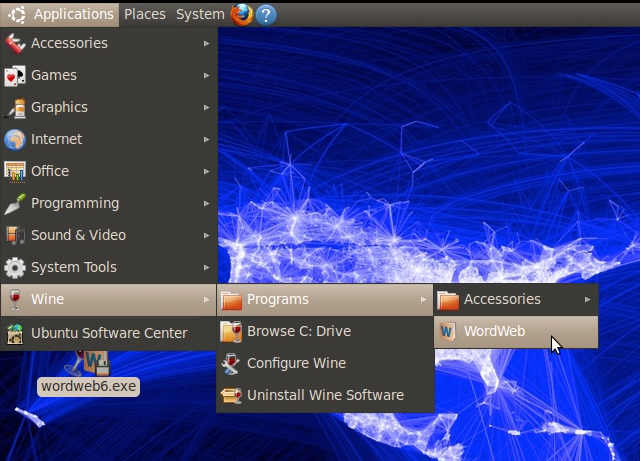Open the Graphics category
The height and width of the screenshot is (461, 641).
click(x=108, y=107)
